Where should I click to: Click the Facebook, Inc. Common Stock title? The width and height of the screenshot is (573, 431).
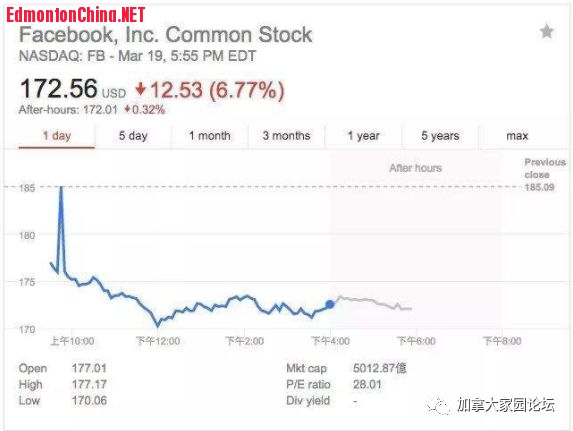tap(166, 35)
